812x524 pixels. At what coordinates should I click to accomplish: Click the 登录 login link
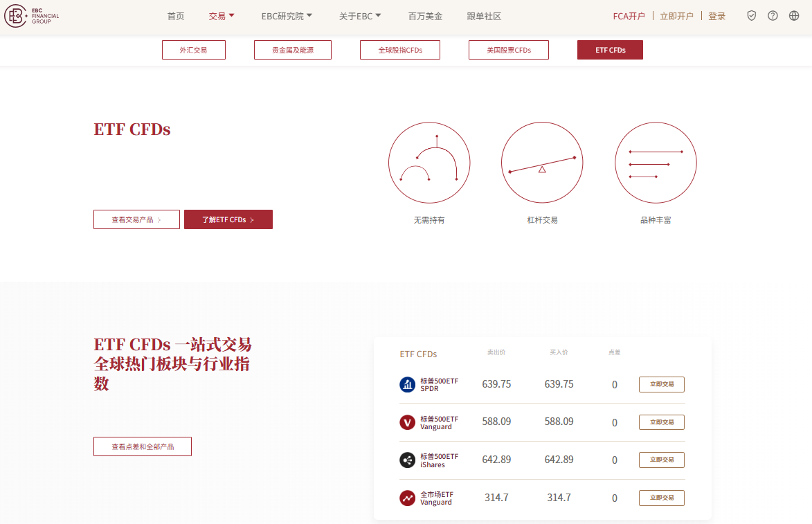(716, 16)
